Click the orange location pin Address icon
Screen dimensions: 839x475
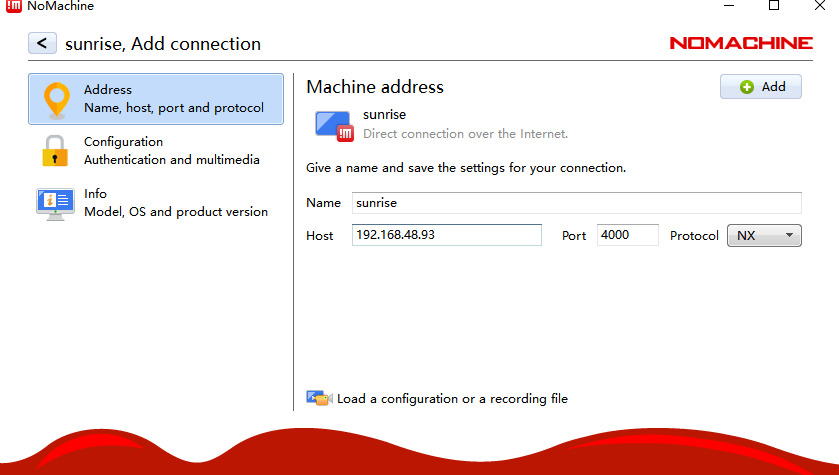click(56, 99)
